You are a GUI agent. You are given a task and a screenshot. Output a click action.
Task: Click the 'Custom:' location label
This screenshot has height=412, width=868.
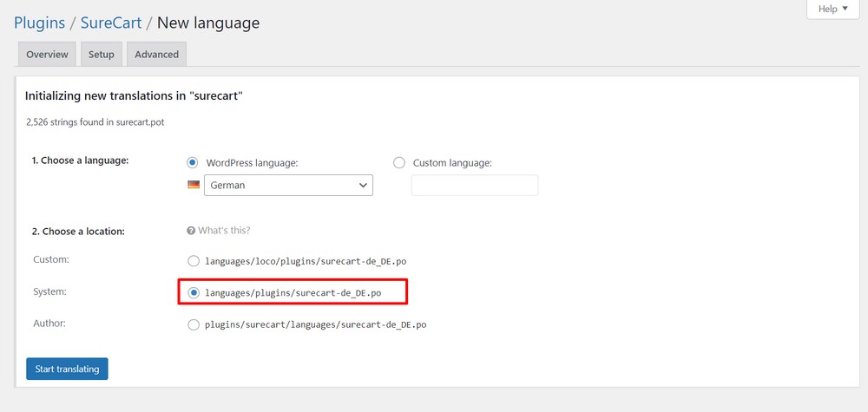51,258
